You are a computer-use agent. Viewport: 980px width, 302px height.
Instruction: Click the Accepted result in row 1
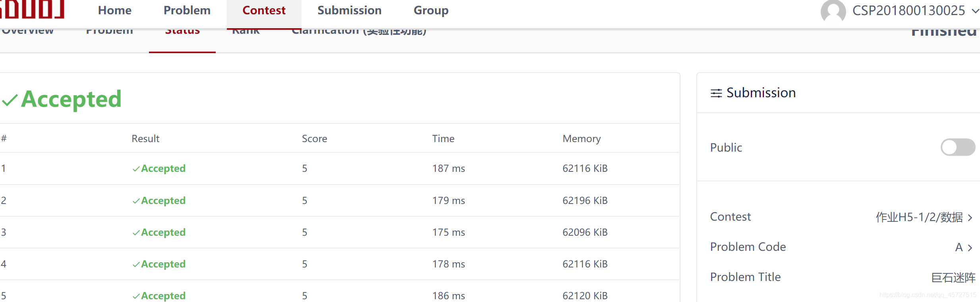[x=159, y=169]
